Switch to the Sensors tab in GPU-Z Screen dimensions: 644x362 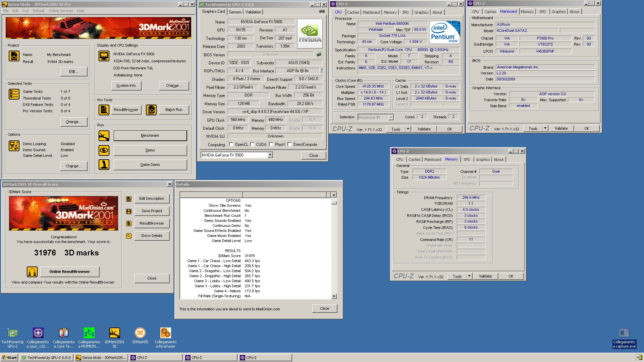[x=235, y=12]
